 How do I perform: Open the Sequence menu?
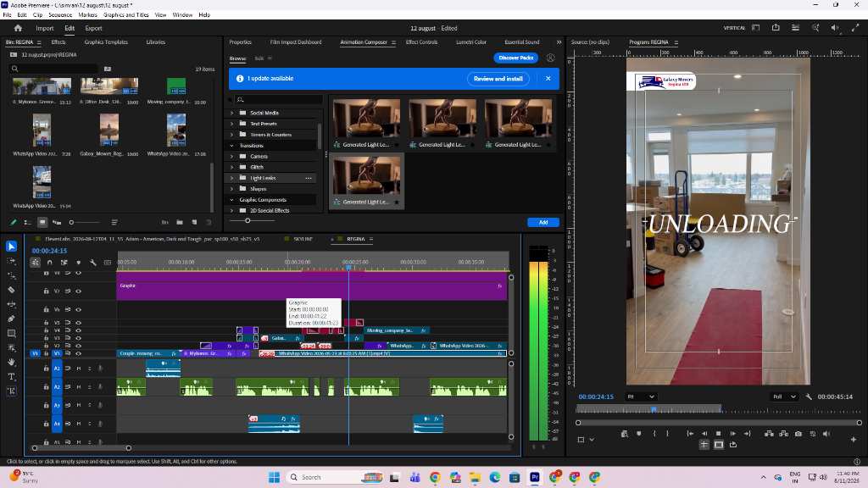[x=60, y=15]
